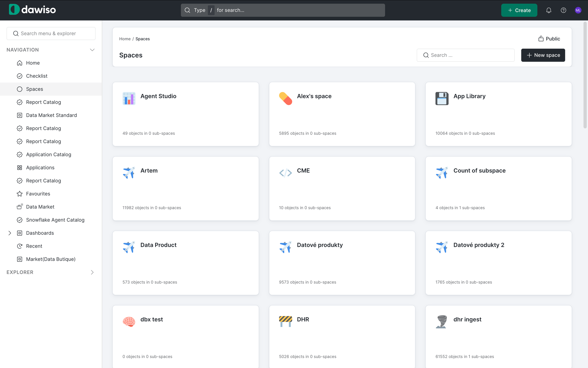The height and width of the screenshot is (368, 588).
Task: Click the New space button
Action: pos(543,55)
